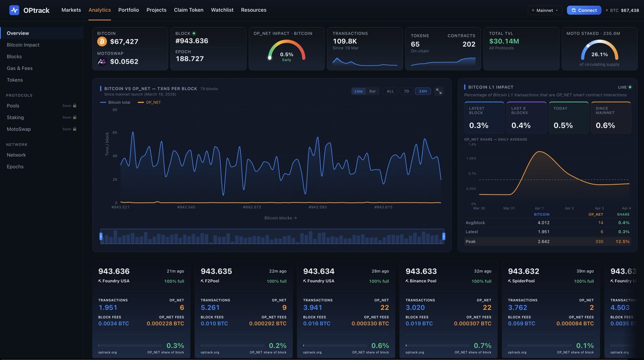Toggle the Bitcoin total legend series

pos(115,102)
